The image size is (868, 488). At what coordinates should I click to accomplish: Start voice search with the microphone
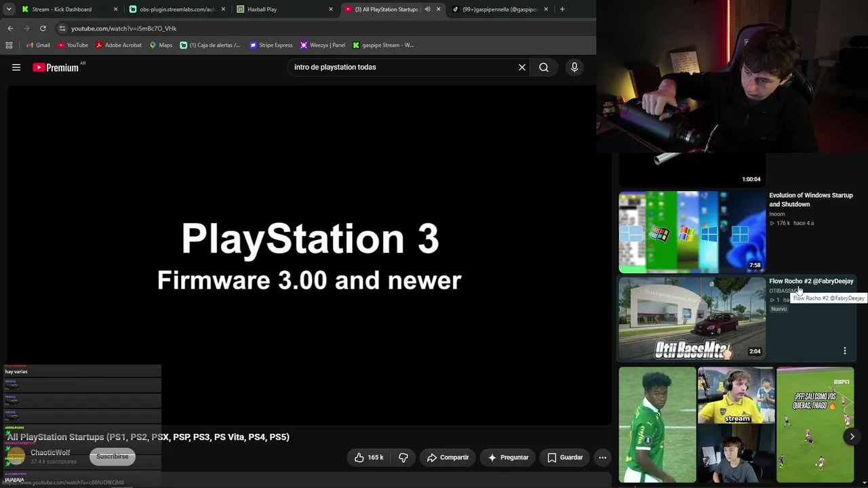tap(574, 67)
